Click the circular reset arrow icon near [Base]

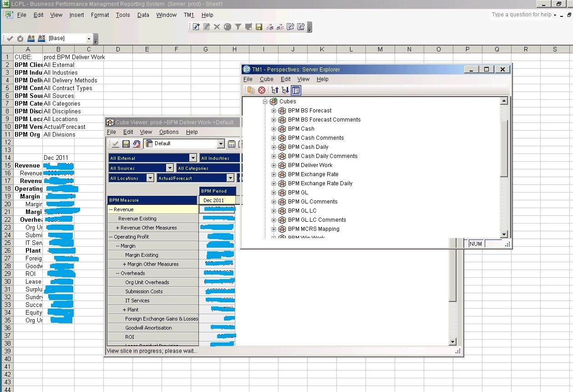tap(20, 39)
